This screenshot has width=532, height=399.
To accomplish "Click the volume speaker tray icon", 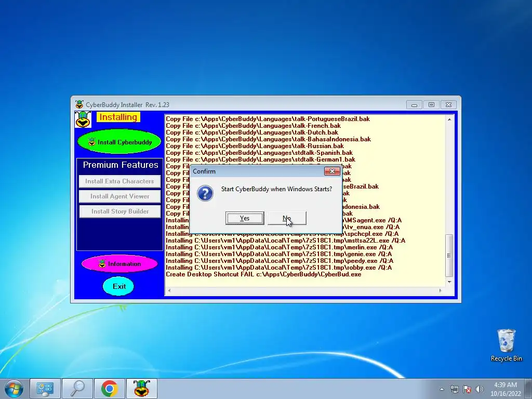I will pyautogui.click(x=479, y=389).
